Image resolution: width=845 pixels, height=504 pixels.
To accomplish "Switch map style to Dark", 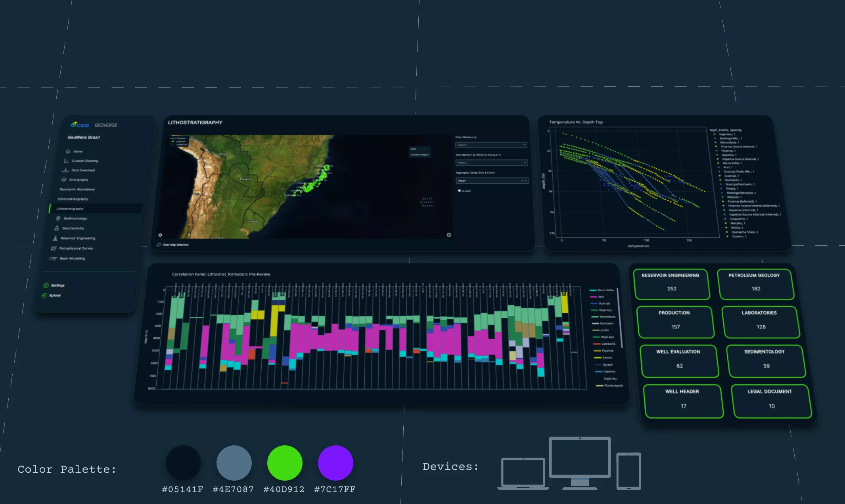I will pyautogui.click(x=414, y=149).
